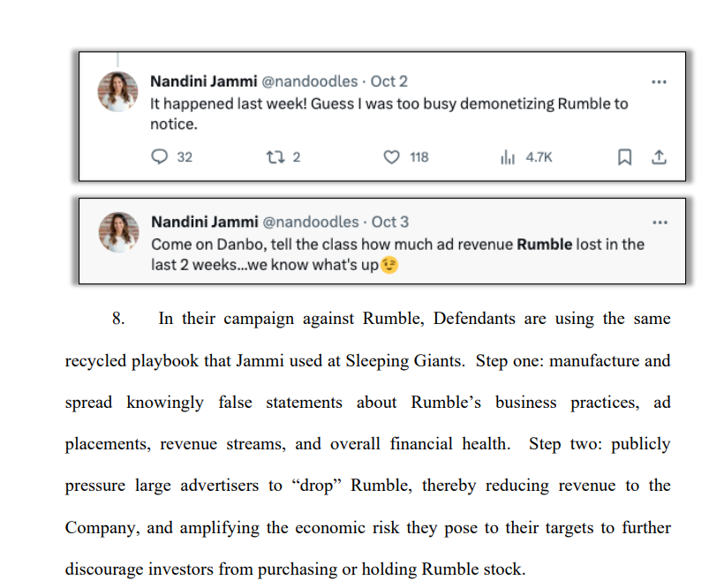Click the Oct 2 timestamp link
The height and width of the screenshot is (588, 724).
[389, 81]
